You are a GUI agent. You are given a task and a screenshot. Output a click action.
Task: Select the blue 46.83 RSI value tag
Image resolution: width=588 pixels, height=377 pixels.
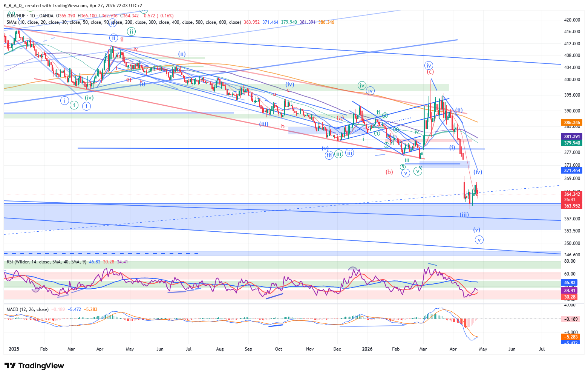tap(570, 283)
